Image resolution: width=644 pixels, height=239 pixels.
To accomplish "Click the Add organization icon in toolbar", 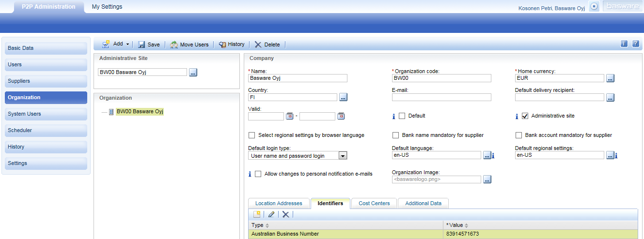I will [x=106, y=44].
